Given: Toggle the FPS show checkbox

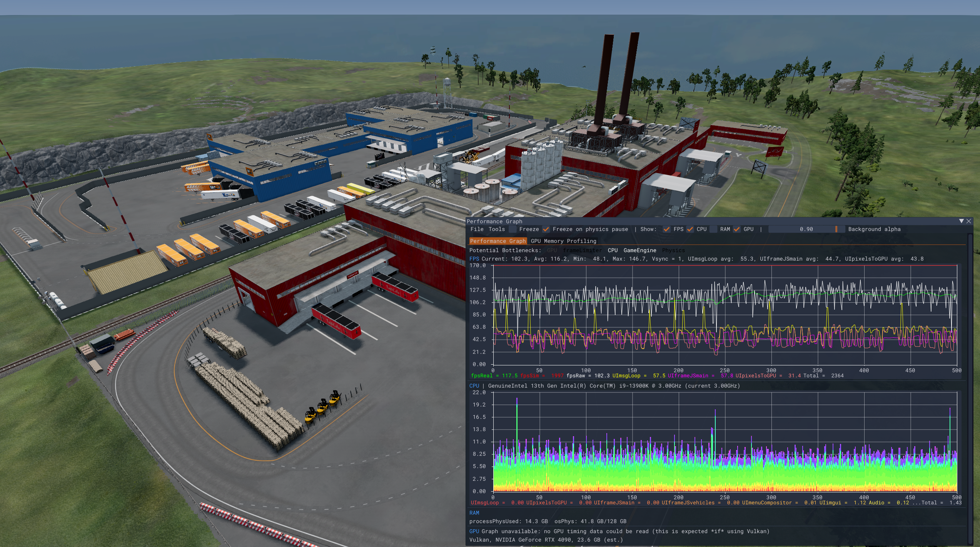Looking at the screenshot, I should tap(666, 229).
